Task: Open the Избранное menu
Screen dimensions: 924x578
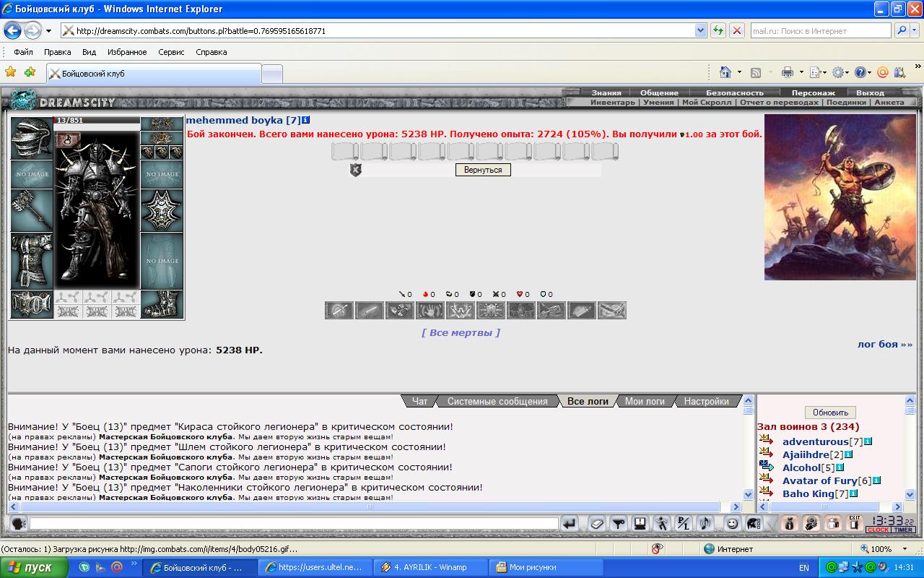Action: 127,52
